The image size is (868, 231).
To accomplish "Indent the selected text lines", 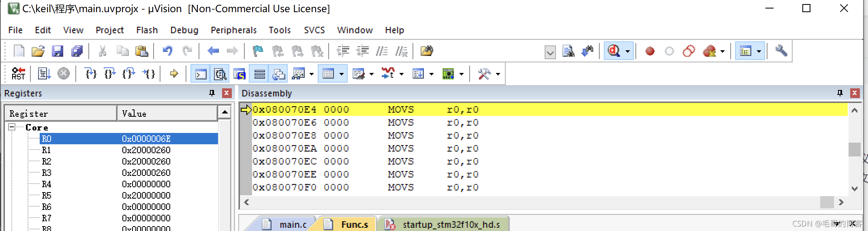I will click(343, 51).
